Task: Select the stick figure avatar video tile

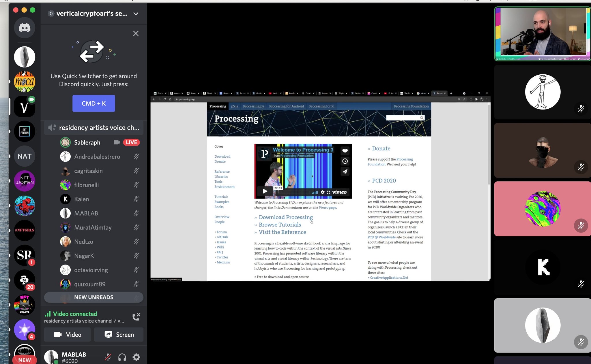Action: (x=543, y=92)
